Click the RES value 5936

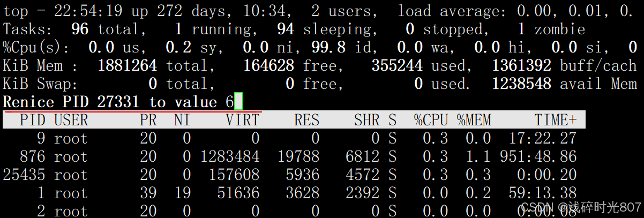[303, 175]
